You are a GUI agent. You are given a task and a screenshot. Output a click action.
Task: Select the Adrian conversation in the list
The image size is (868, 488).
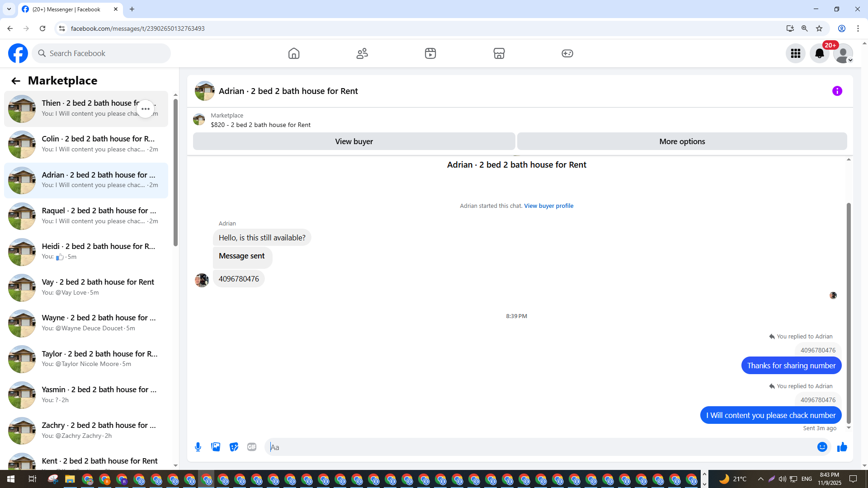pos(86,180)
